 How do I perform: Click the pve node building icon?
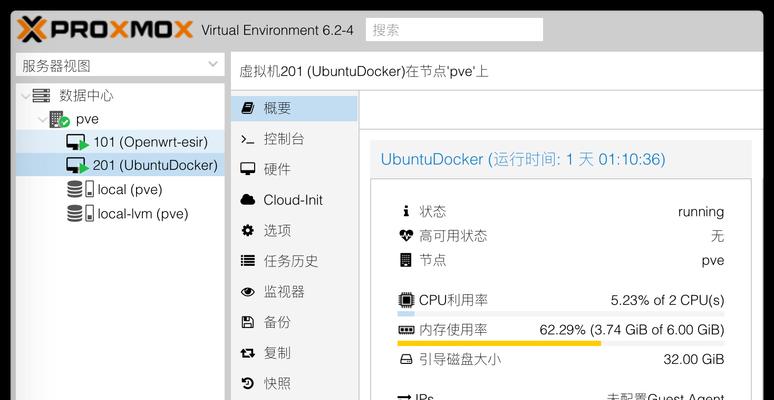click(59, 120)
